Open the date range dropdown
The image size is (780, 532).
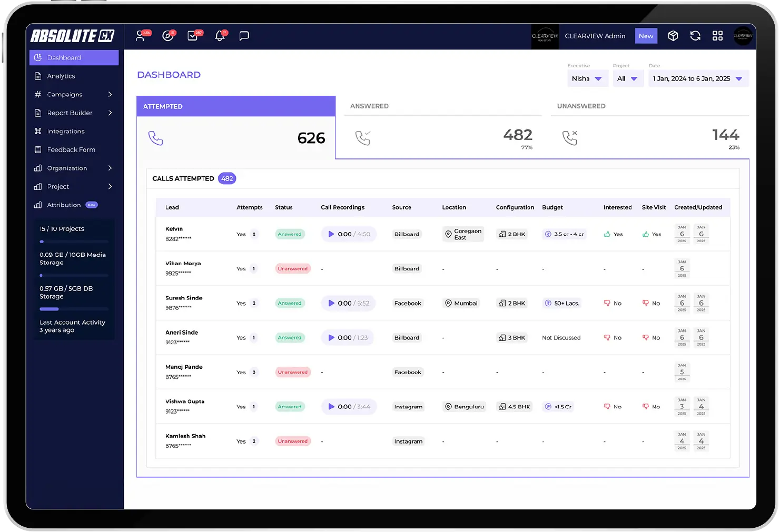[x=697, y=78]
